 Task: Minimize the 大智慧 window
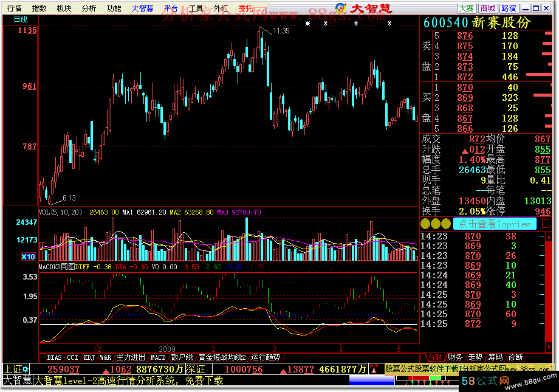(x=526, y=8)
